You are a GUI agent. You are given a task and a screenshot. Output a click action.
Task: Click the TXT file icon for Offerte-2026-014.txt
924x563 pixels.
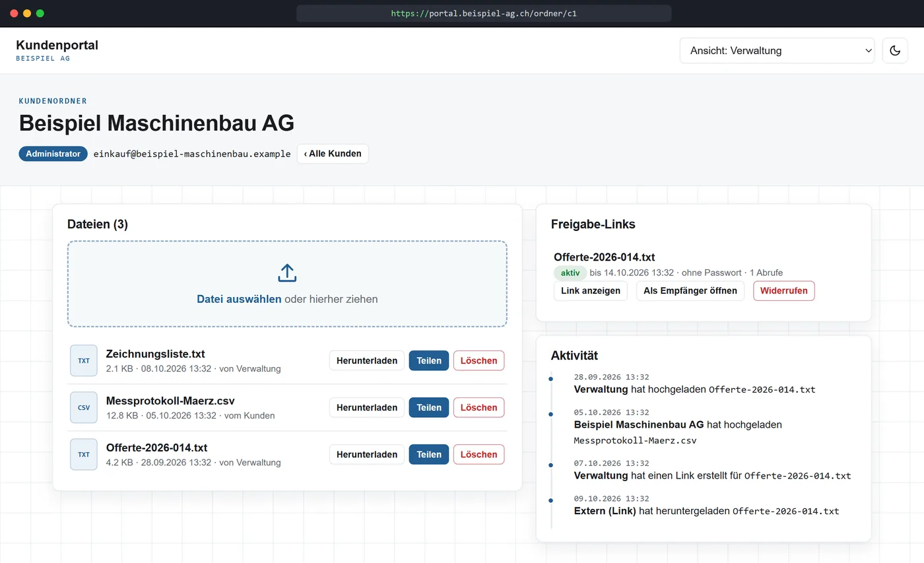point(84,455)
